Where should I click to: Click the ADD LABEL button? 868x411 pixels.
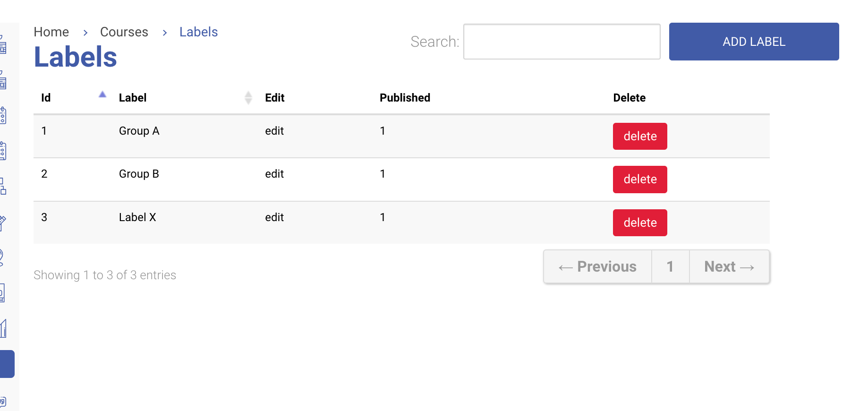(754, 42)
